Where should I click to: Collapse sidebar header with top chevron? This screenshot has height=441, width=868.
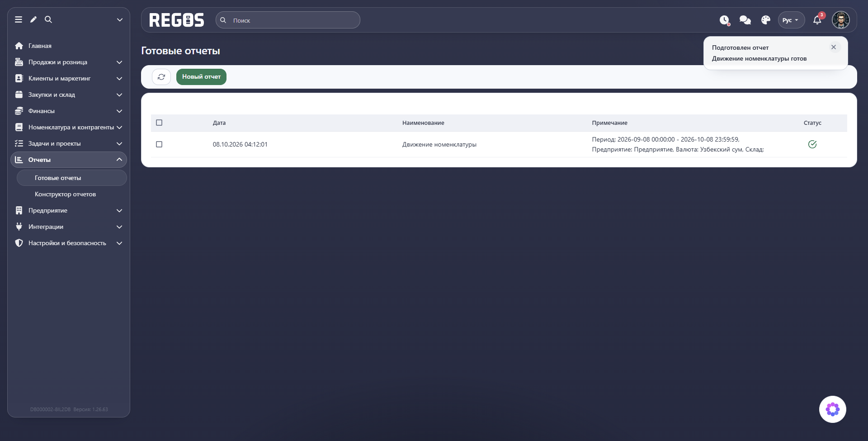[120, 20]
